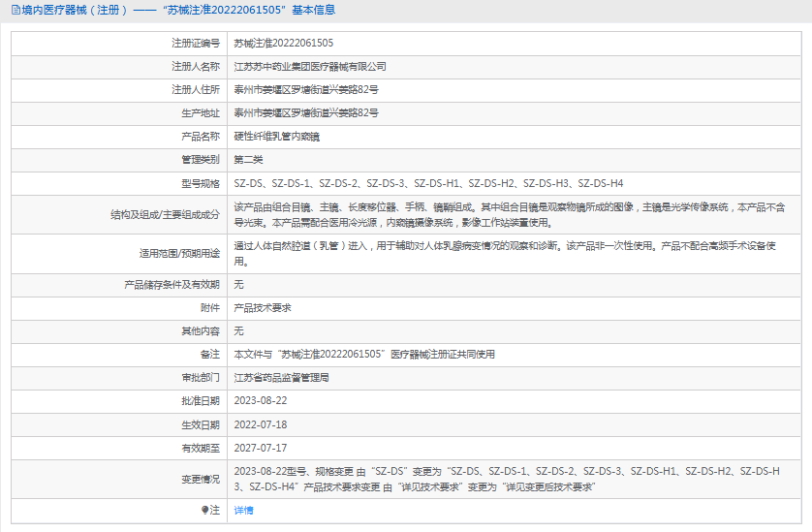Click the page title 境内医疗器械（注册）基本信息

(178, 10)
